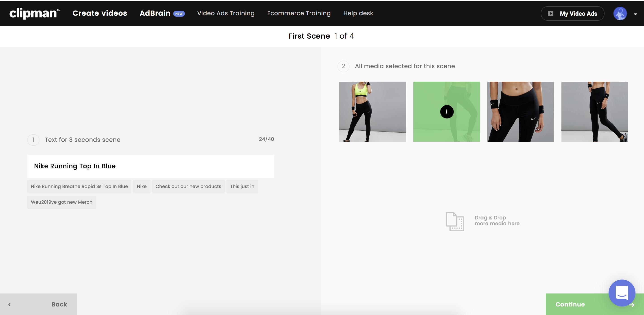Select the close-up black leggings image
Image resolution: width=644 pixels, height=315 pixels.
(521, 112)
